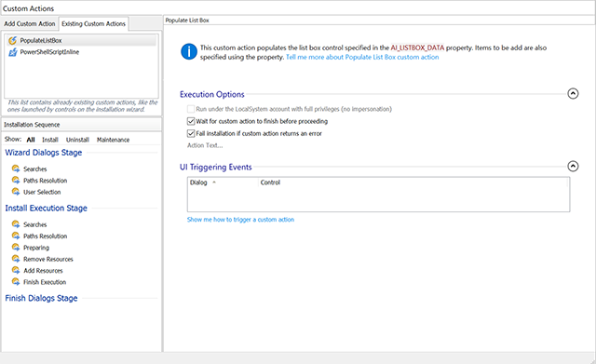Toggle Run under the LocalSystem account checkbox
The height and width of the screenshot is (364, 596).
click(x=191, y=109)
